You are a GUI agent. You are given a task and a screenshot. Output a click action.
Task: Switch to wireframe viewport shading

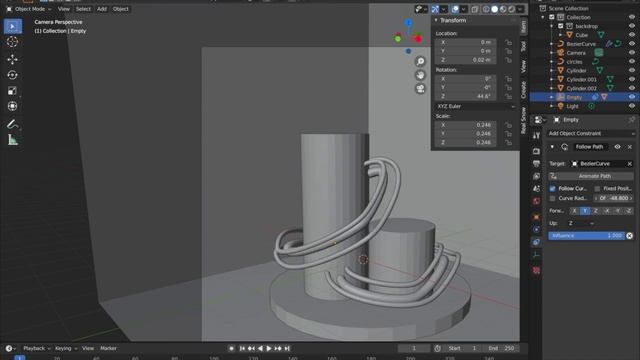(x=486, y=9)
